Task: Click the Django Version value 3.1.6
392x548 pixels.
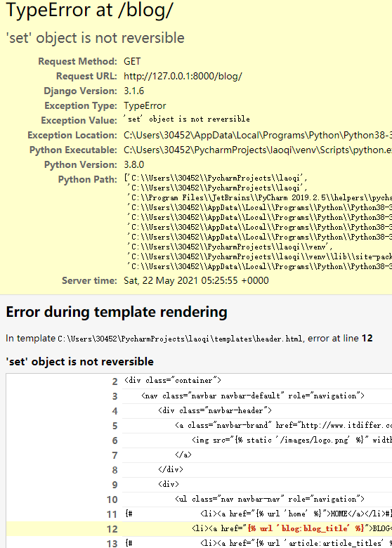Action: (x=133, y=91)
